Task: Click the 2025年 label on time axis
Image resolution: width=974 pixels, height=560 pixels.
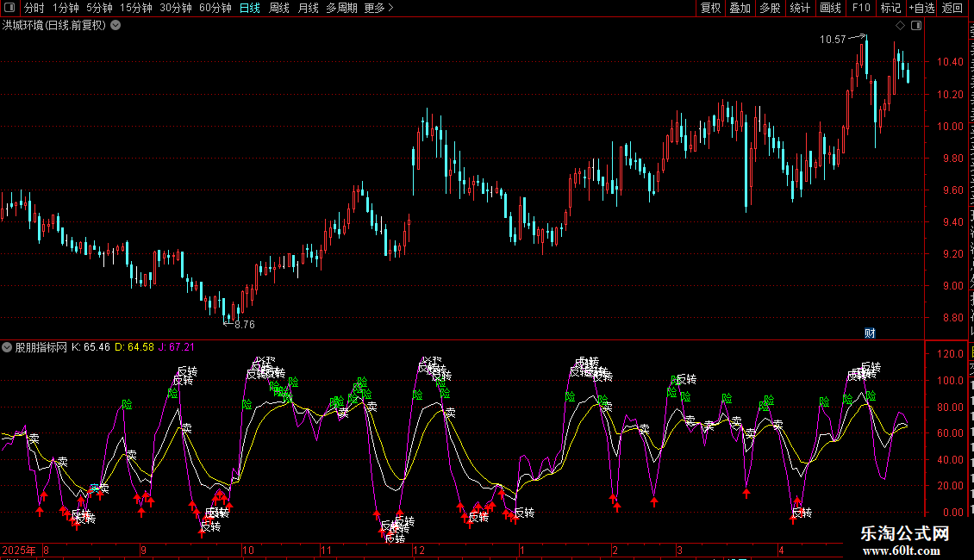Action: [x=19, y=550]
